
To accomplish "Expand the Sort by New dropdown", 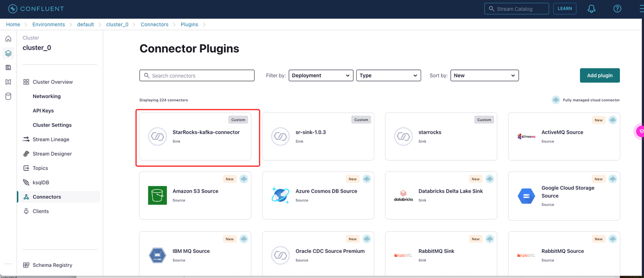I will [x=484, y=75].
